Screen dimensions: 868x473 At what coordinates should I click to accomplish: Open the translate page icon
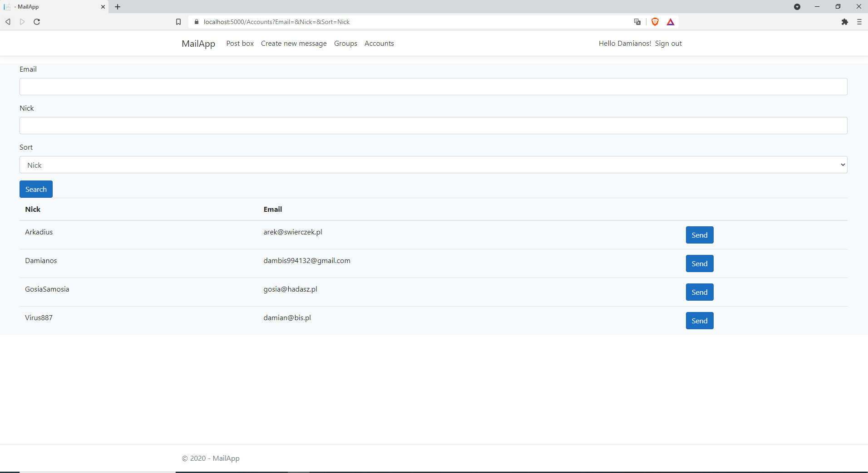coord(637,22)
